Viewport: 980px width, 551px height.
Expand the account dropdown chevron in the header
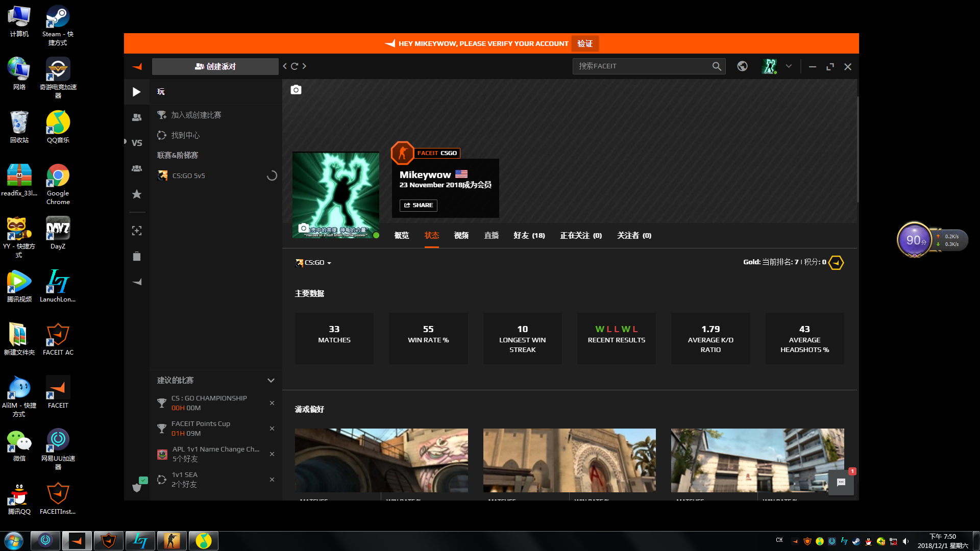click(x=789, y=66)
